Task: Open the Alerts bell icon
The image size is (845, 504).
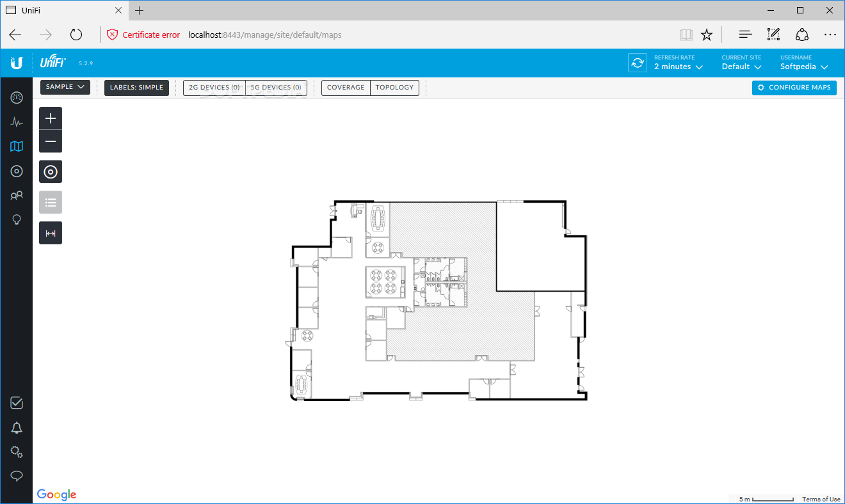Action: coord(17,428)
